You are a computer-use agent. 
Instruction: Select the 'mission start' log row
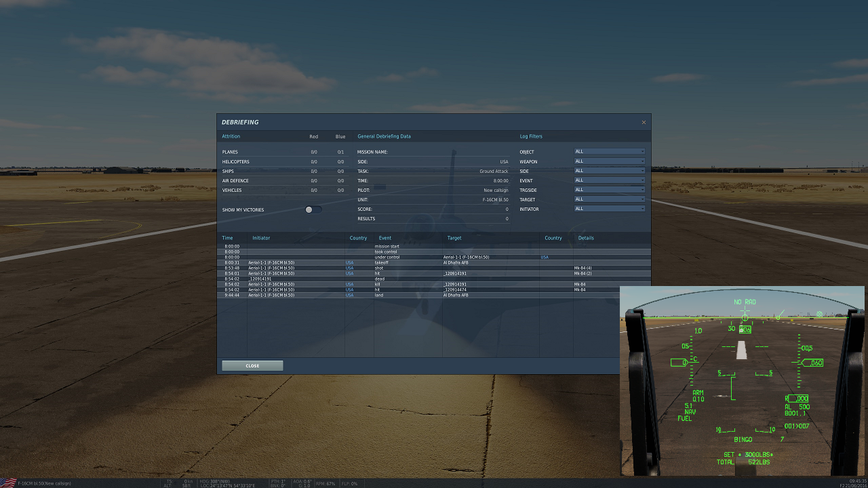(x=433, y=246)
